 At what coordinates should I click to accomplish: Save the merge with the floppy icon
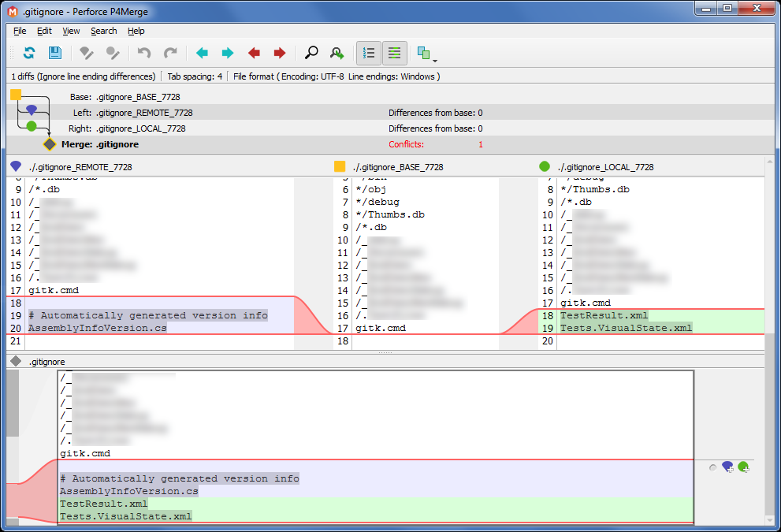coord(55,53)
